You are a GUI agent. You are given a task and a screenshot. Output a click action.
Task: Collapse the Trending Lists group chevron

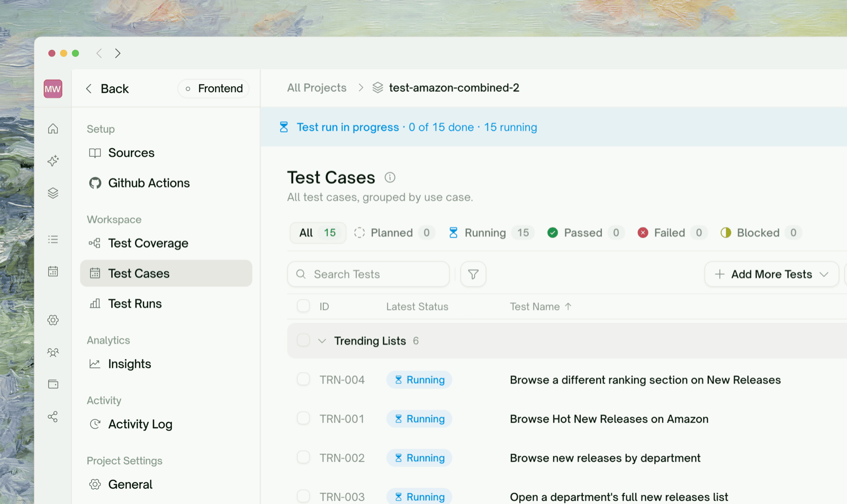coord(322,341)
